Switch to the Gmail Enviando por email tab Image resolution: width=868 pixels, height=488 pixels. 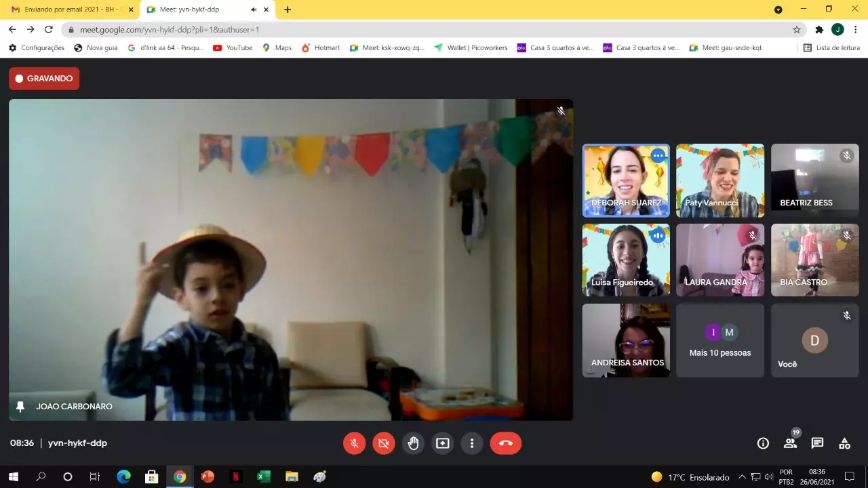[68, 9]
